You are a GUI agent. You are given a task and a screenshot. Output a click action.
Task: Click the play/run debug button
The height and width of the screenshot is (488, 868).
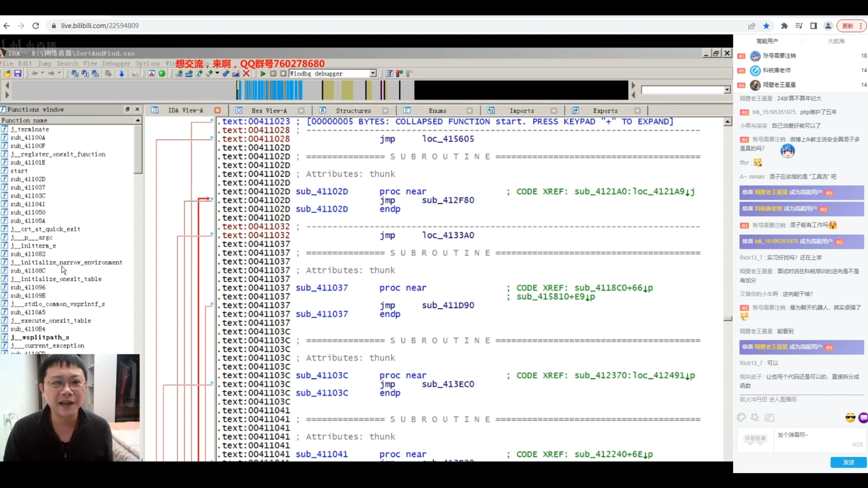pos(263,74)
